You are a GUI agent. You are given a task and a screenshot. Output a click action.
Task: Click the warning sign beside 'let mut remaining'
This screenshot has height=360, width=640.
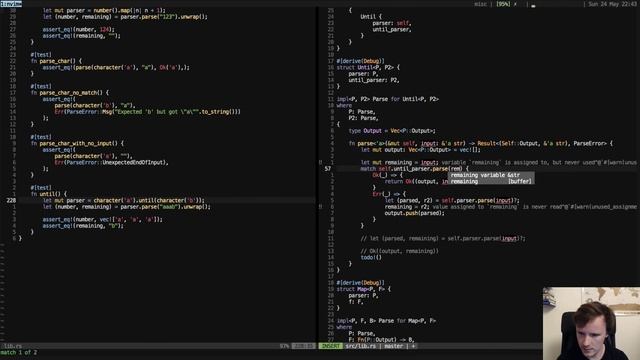(320, 162)
